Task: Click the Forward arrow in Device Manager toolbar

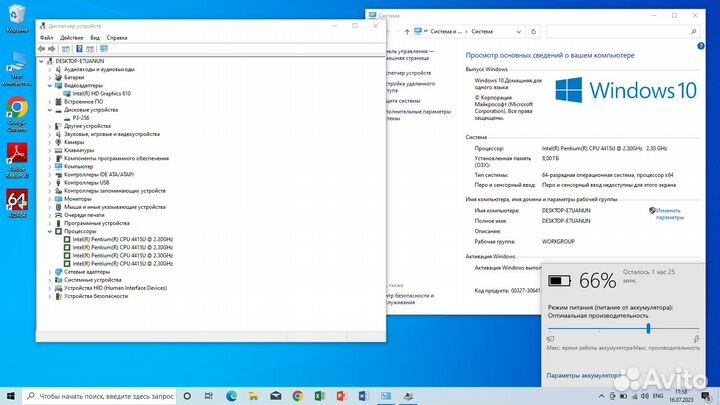Action: (x=52, y=49)
